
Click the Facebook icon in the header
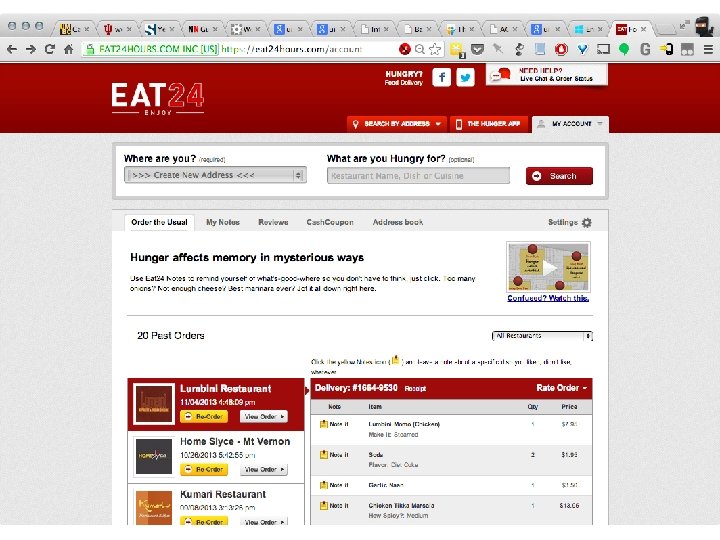[441, 77]
